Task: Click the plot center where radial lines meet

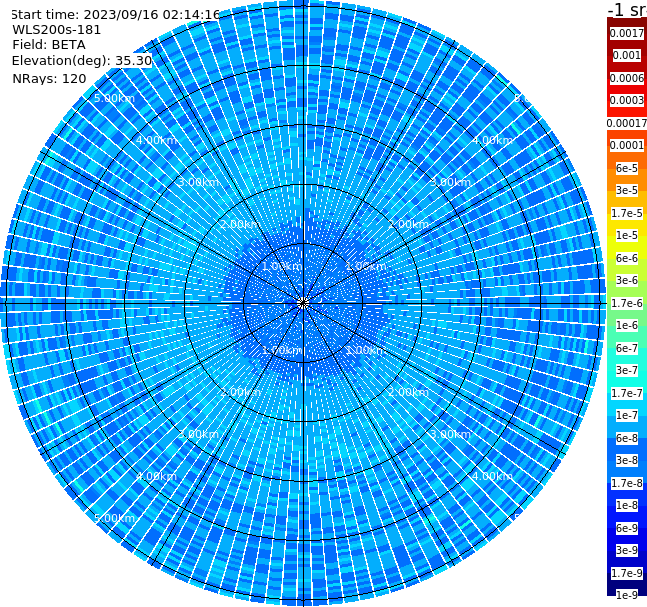Action: 303,303
